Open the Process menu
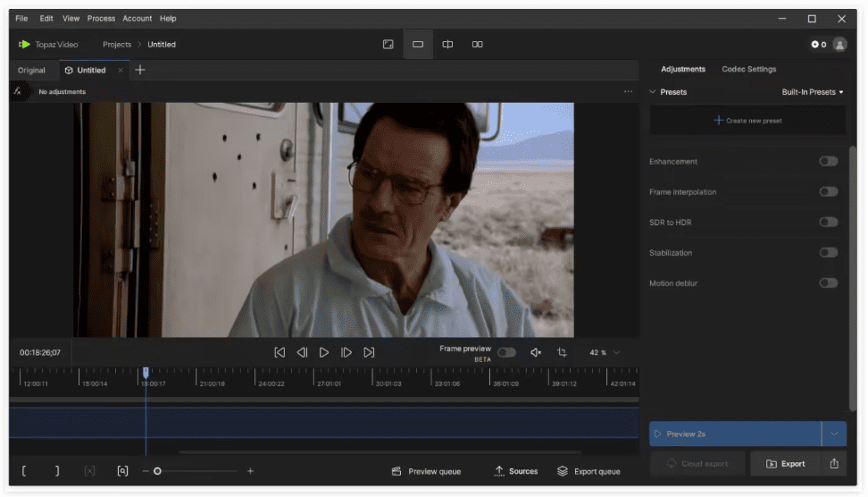868x497 pixels. [x=101, y=18]
